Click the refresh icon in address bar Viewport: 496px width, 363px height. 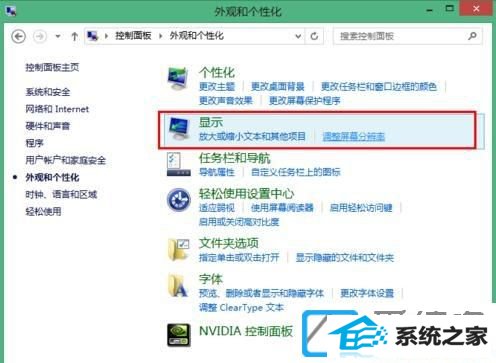314,36
